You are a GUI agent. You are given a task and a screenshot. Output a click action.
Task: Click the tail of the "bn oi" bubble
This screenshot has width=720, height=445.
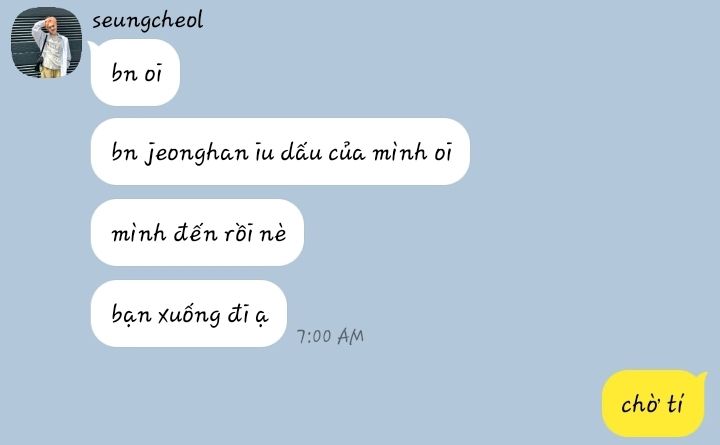pyautogui.click(x=92, y=45)
